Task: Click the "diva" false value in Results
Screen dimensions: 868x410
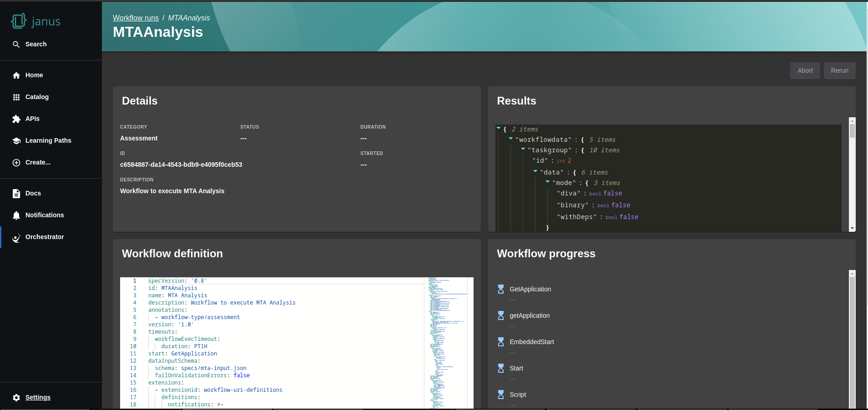Action: click(612, 193)
